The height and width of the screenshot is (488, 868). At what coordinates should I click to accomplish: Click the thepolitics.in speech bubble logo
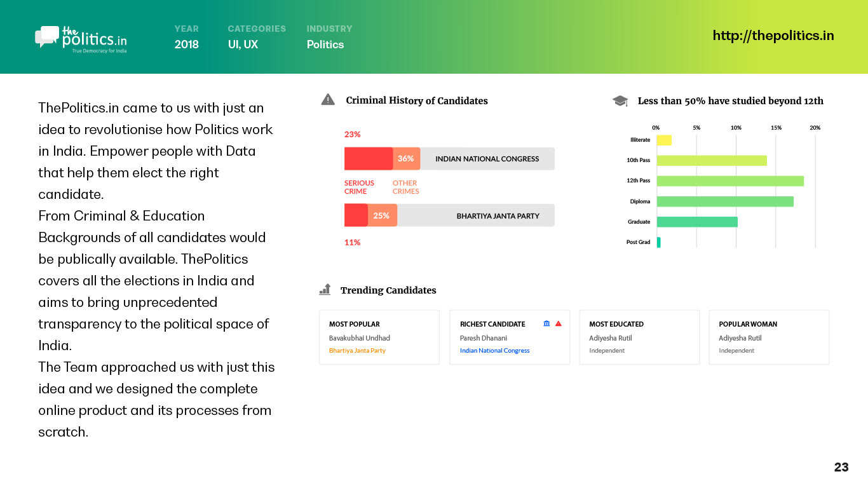coord(46,36)
